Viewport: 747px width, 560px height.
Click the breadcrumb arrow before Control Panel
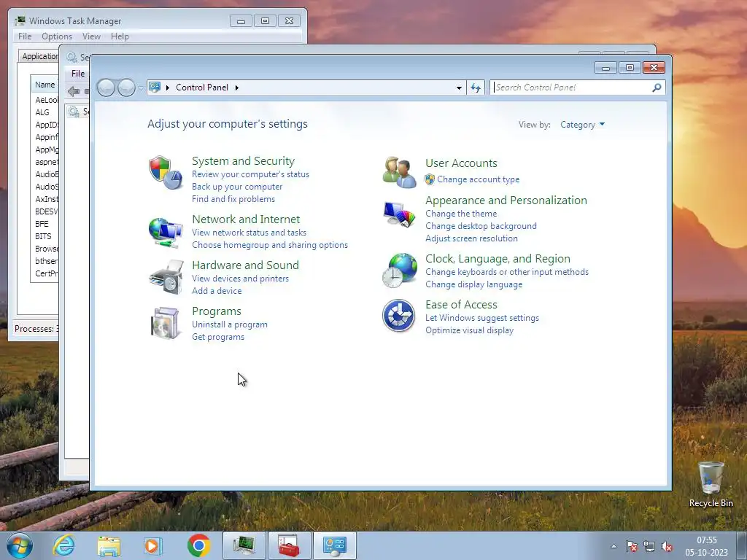(x=168, y=87)
